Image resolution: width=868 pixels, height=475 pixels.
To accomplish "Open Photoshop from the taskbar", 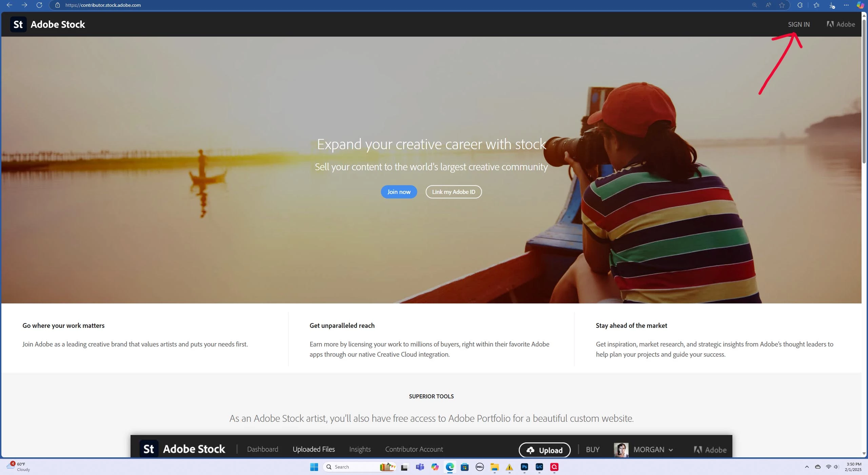I will 524,467.
